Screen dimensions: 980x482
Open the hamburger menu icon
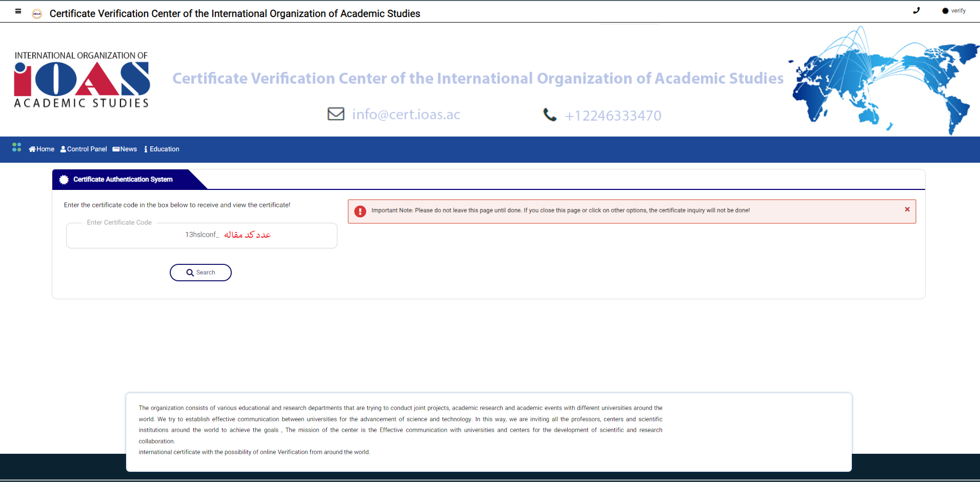coord(18,11)
